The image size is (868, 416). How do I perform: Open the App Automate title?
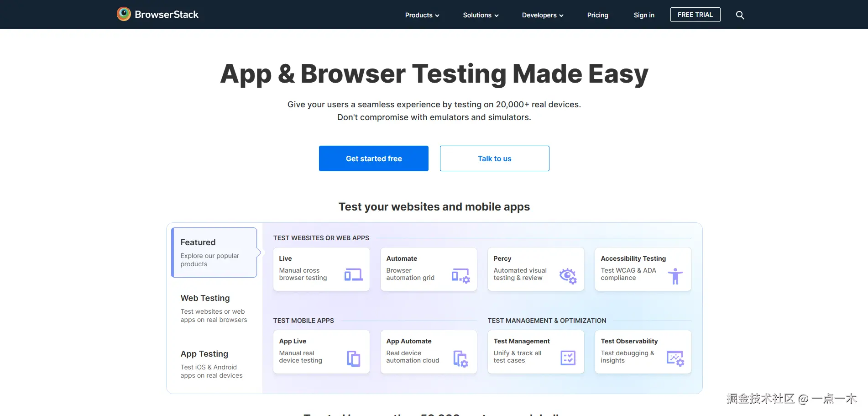(408, 341)
